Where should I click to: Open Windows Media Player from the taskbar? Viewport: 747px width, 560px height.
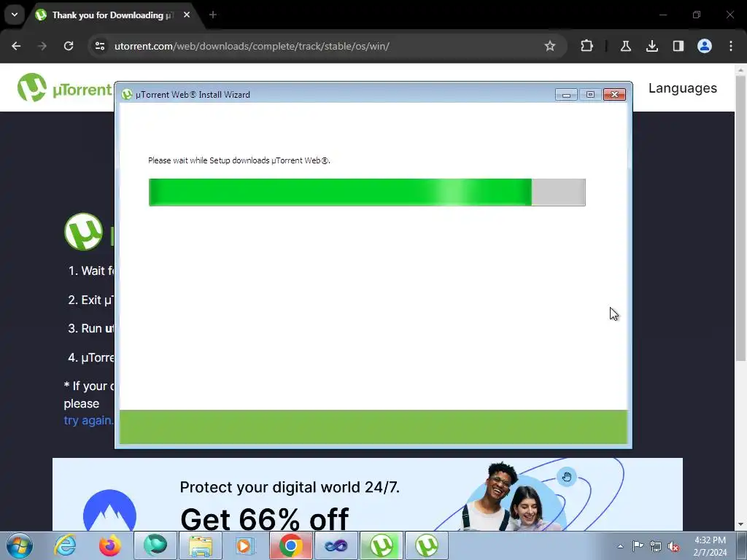[245, 545]
